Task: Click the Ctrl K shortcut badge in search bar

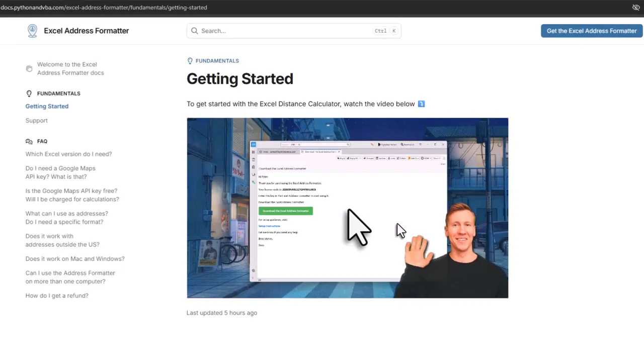Action: click(385, 31)
